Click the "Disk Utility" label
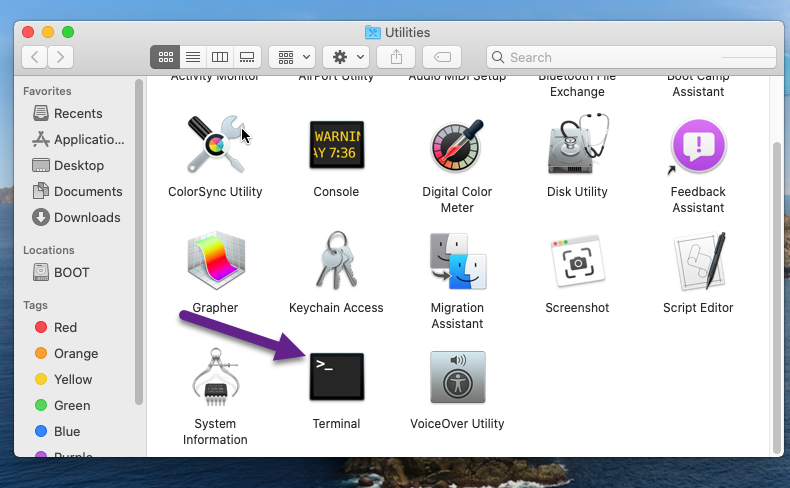 point(577,192)
